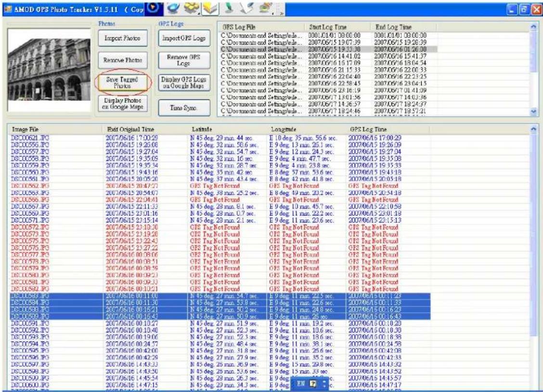This screenshot has width=543, height=392.
Task: Click up arrow of photo list scrollbar
Action: pyautogui.click(x=534, y=129)
